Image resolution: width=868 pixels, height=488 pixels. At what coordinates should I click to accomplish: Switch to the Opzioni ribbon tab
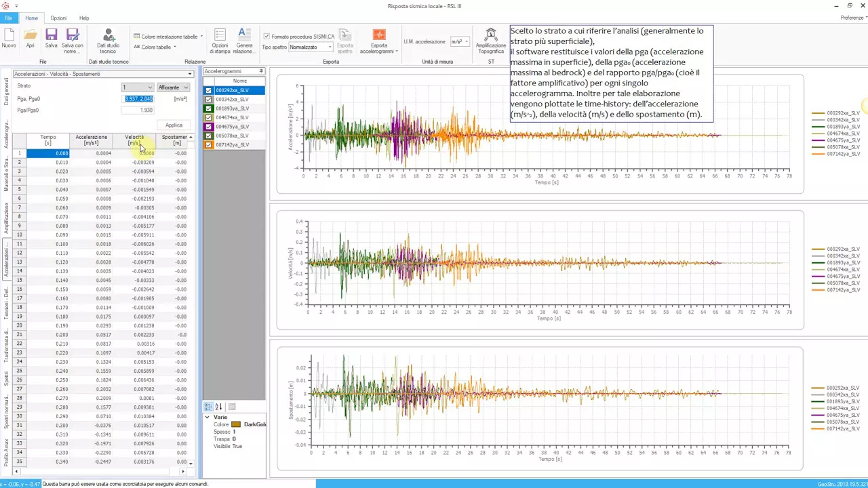[58, 18]
